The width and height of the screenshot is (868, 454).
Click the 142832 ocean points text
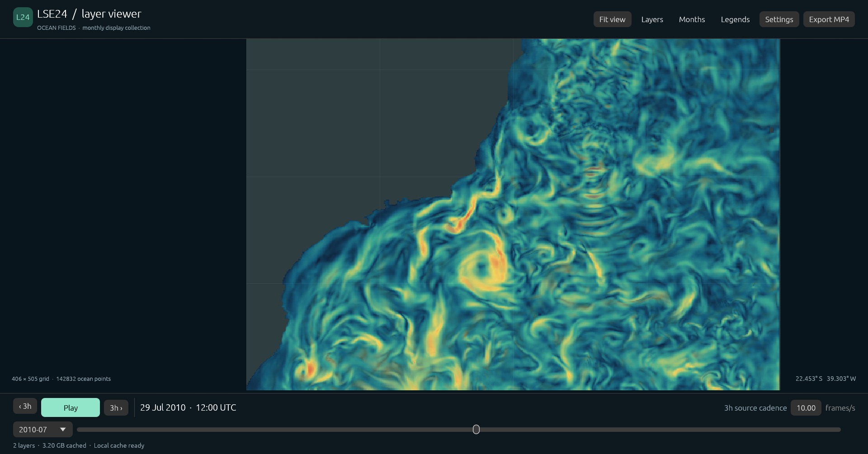tap(83, 379)
